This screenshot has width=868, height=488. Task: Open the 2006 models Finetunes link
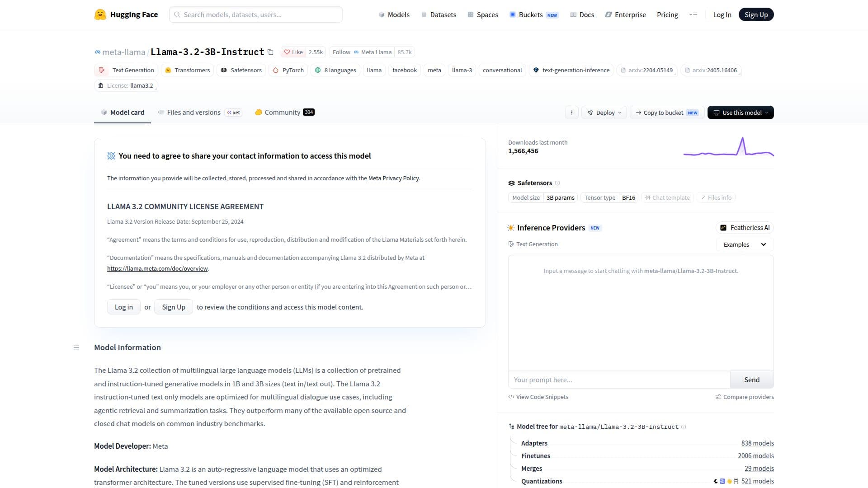pyautogui.click(x=755, y=456)
